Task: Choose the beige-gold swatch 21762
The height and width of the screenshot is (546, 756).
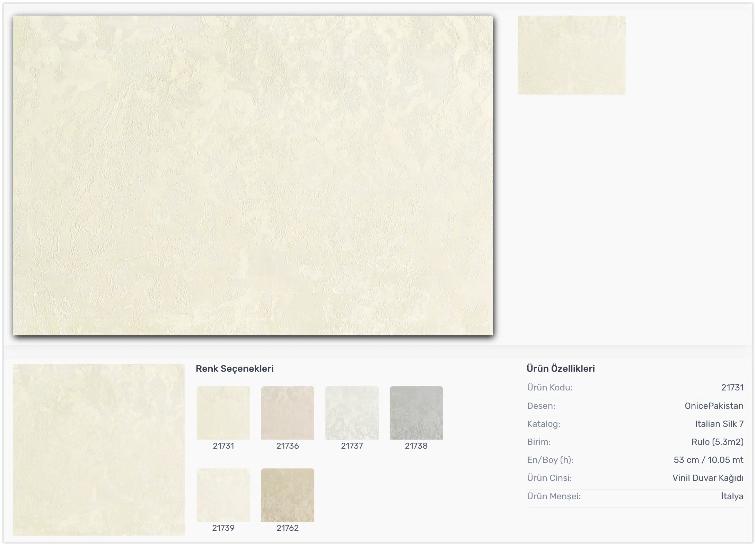Action: pyautogui.click(x=288, y=495)
